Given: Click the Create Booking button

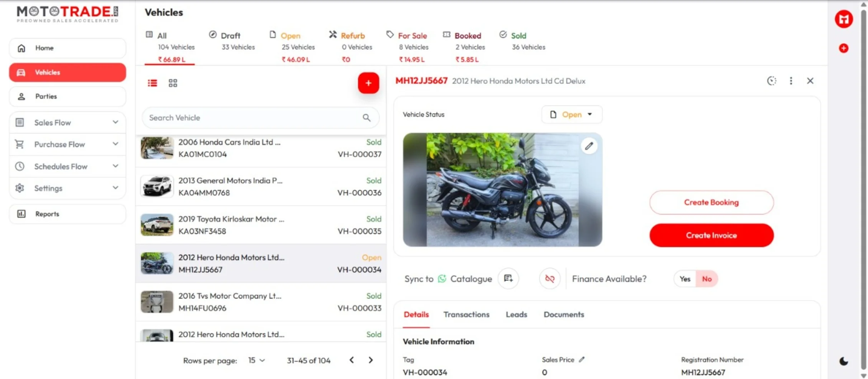Looking at the screenshot, I should coord(711,202).
